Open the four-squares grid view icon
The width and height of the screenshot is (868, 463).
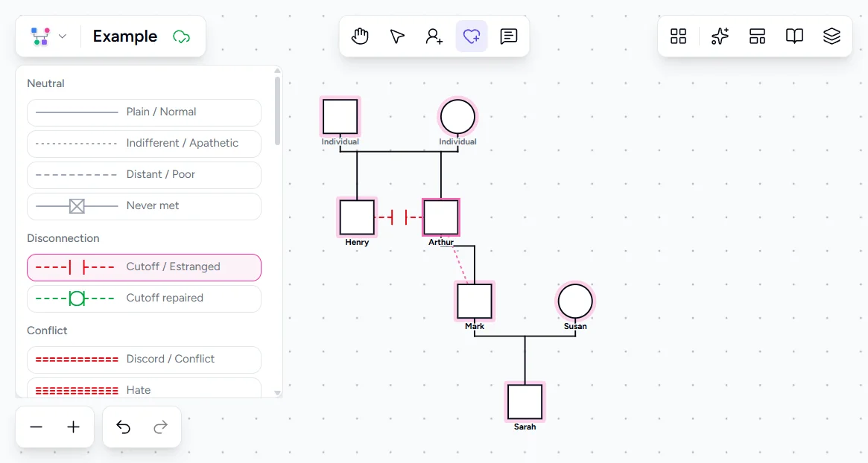(678, 36)
